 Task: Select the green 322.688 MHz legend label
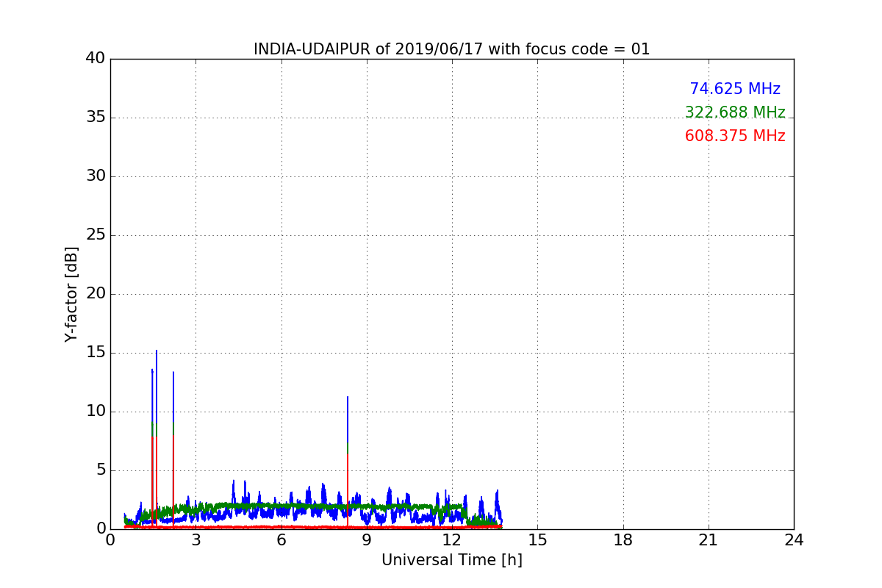coord(735,112)
